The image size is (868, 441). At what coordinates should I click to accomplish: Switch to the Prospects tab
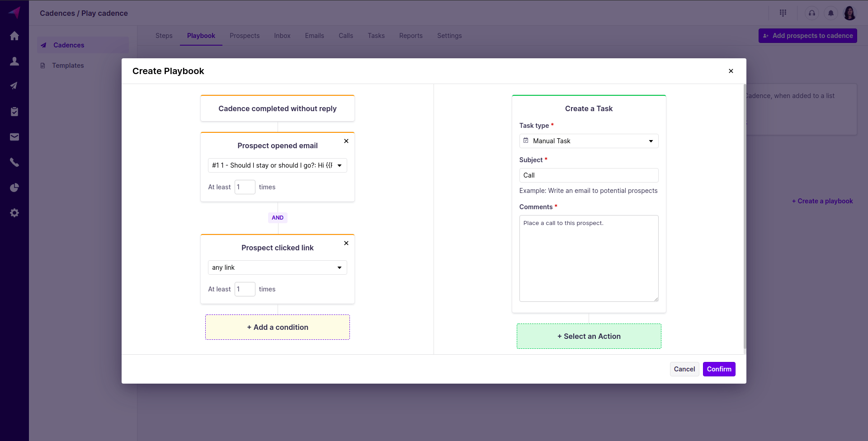click(244, 36)
